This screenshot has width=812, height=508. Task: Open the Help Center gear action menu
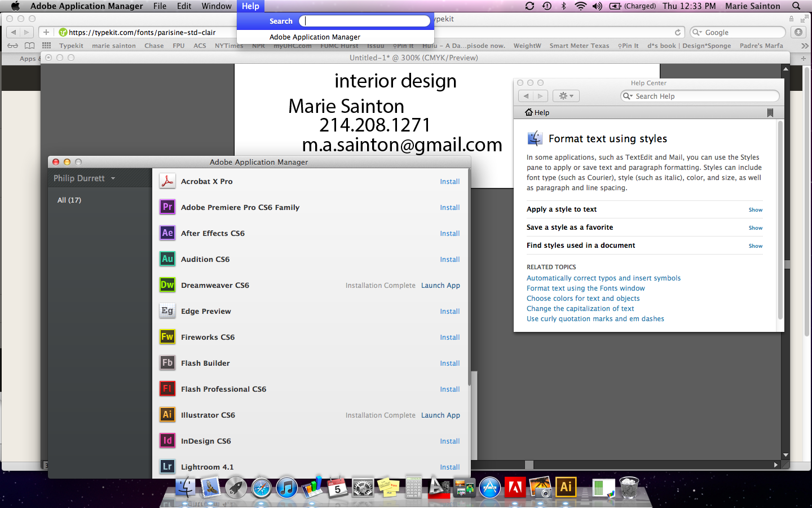[566, 97]
